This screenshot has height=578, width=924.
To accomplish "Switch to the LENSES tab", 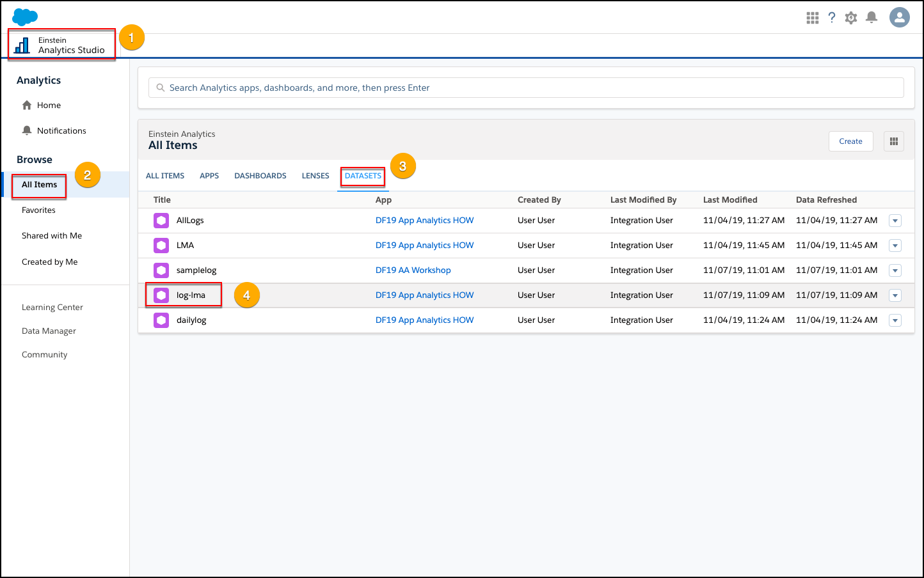I will click(x=315, y=176).
